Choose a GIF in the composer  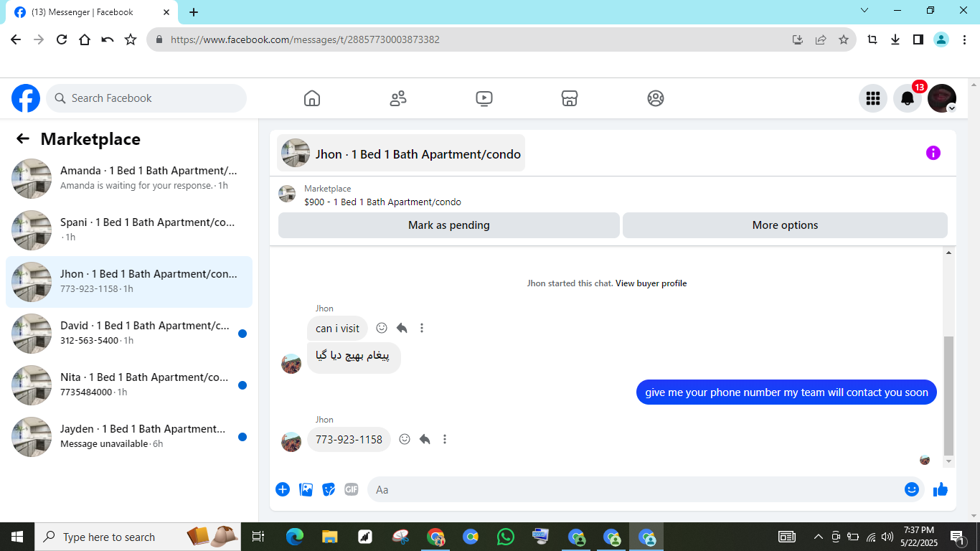(x=351, y=489)
